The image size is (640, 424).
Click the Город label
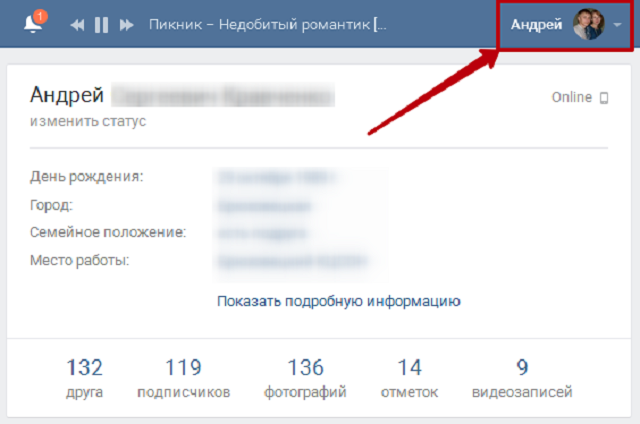tap(51, 205)
